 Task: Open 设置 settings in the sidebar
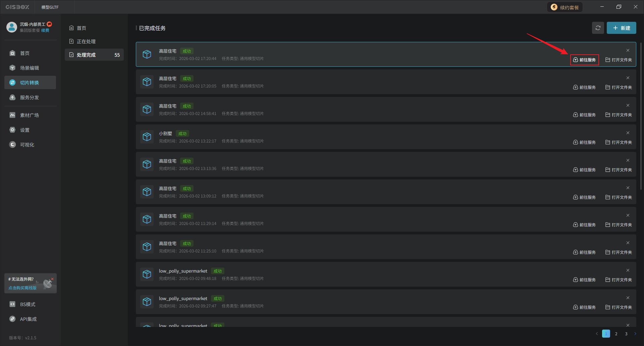click(25, 130)
